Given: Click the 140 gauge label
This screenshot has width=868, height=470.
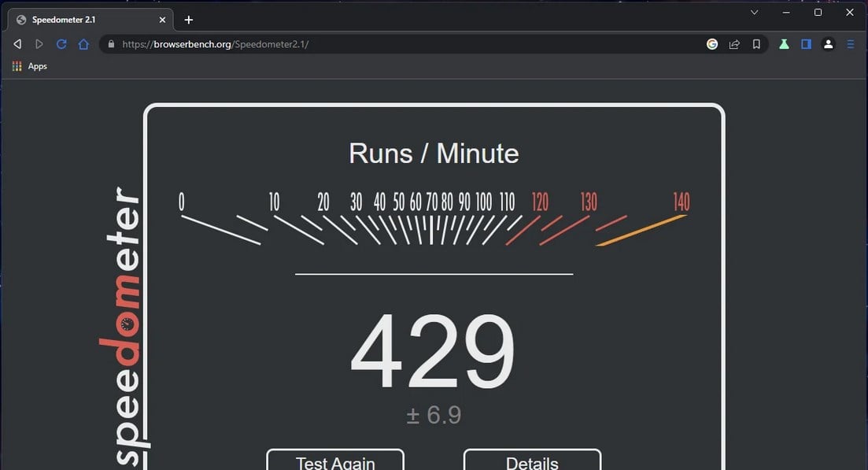Looking at the screenshot, I should point(681,202).
